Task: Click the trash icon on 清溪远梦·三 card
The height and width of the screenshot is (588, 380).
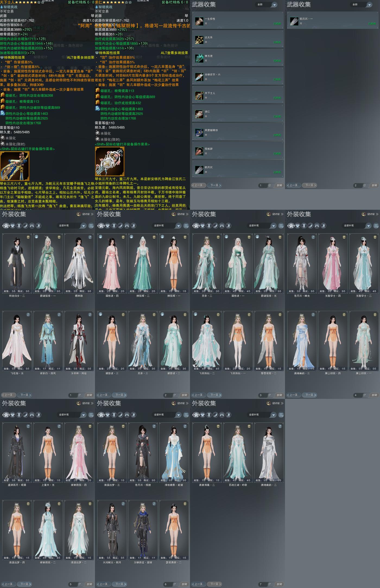Action: tap(123, 426)
